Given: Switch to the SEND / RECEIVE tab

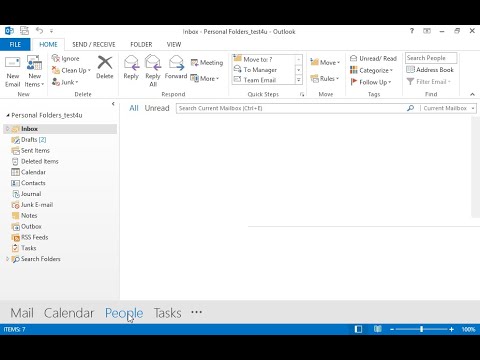Looking at the screenshot, I should (94, 45).
